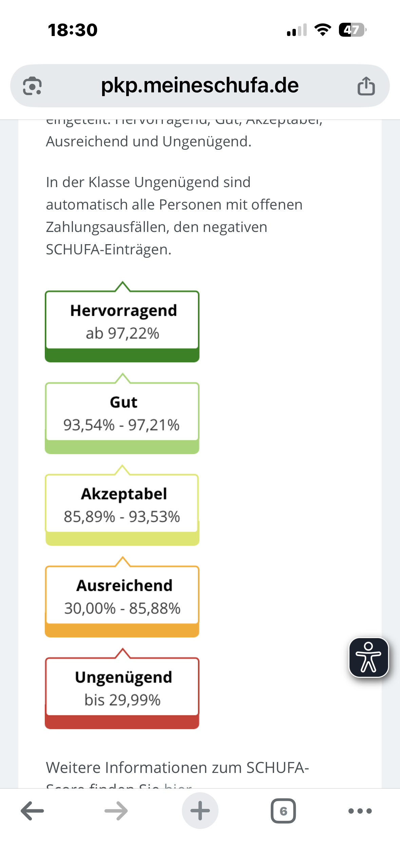This screenshot has width=400, height=868.
Task: Go forward with the right arrow
Action: [116, 811]
